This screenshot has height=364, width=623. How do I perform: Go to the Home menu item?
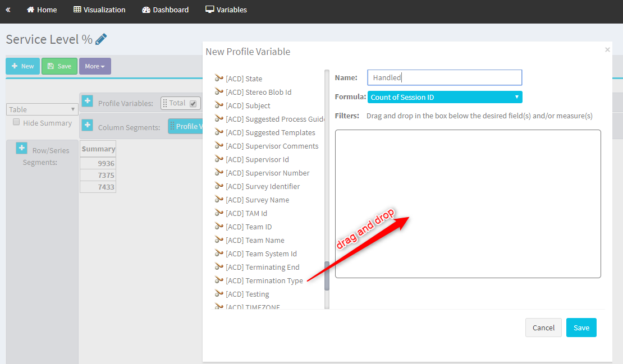pos(42,10)
